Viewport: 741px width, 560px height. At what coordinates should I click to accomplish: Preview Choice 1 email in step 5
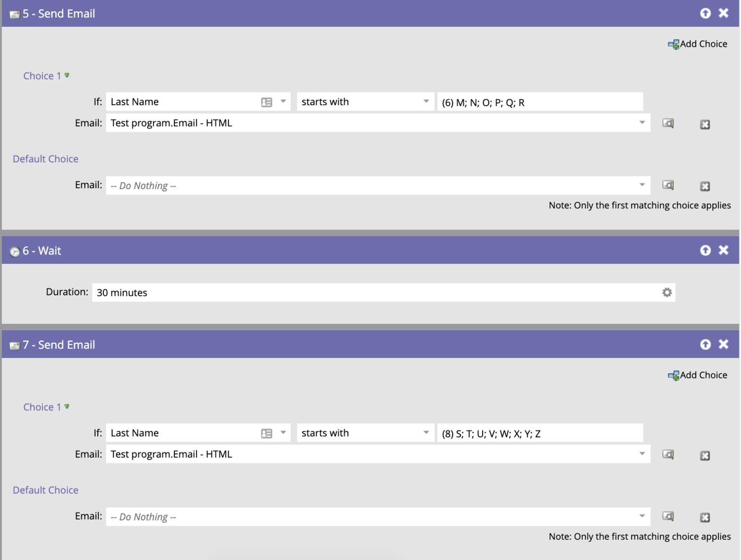668,123
